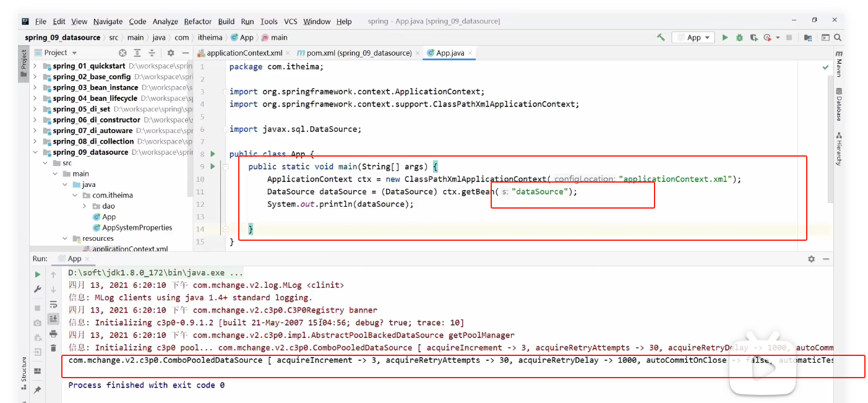Viewport: 868px width, 403px height.
Task: Click the Profile run icon in toolbar
Action: pos(767,37)
